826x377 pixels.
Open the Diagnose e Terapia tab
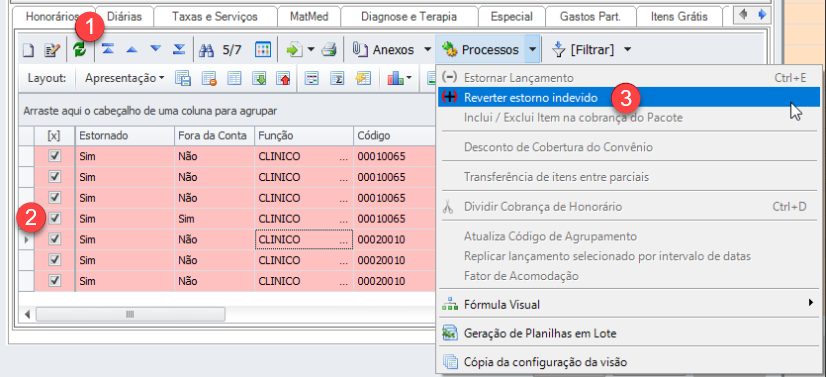(x=409, y=16)
